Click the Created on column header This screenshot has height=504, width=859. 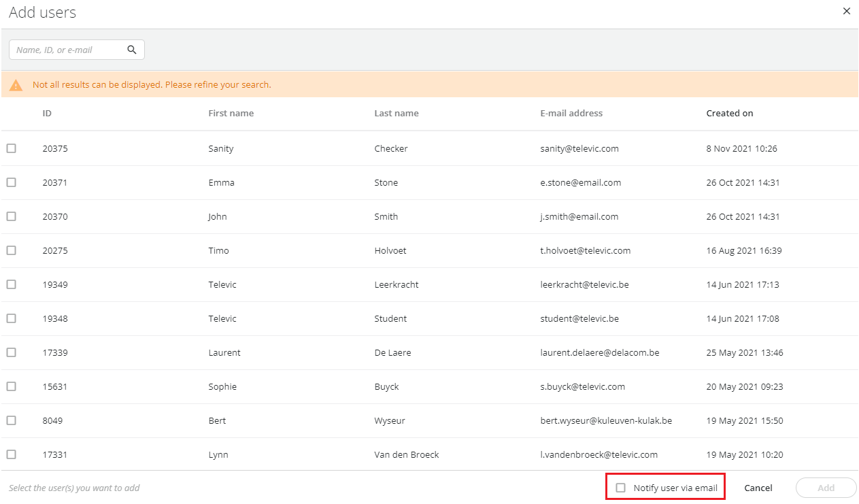[730, 113]
